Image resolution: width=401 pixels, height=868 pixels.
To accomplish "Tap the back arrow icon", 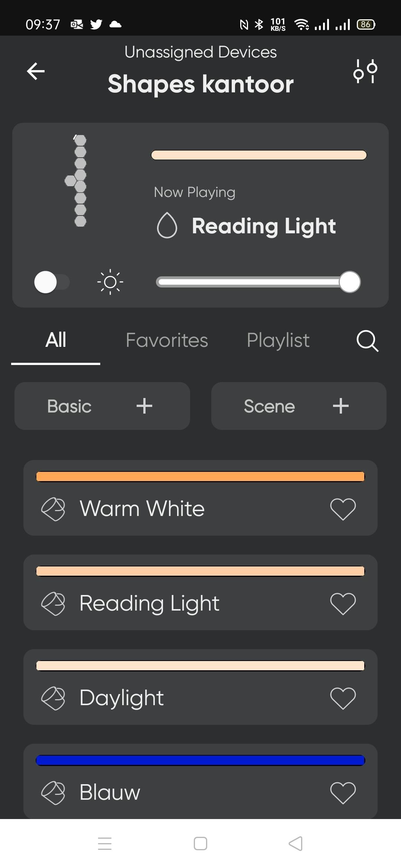I will 36,71.
